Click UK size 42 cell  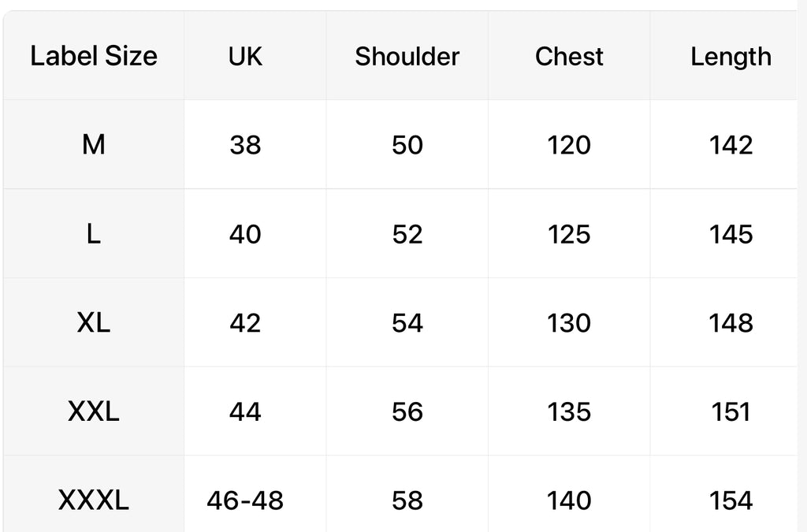pos(245,322)
